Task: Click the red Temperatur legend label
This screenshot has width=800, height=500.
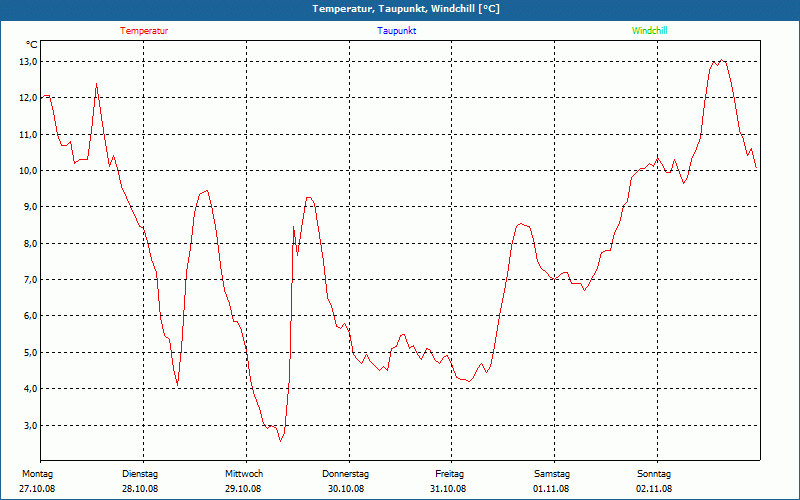Action: (144, 31)
